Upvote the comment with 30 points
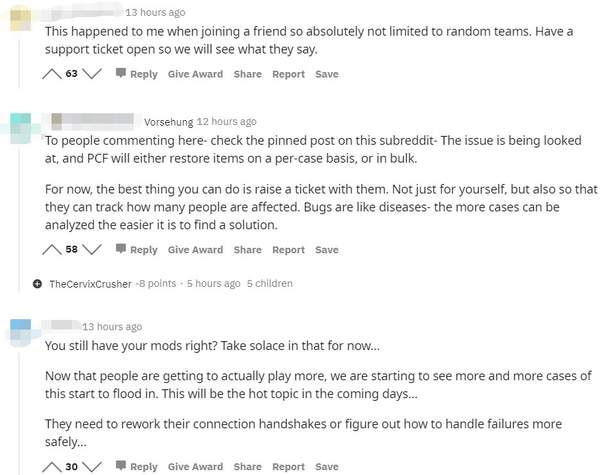Image resolution: width=600 pixels, height=475 pixels. 53,466
